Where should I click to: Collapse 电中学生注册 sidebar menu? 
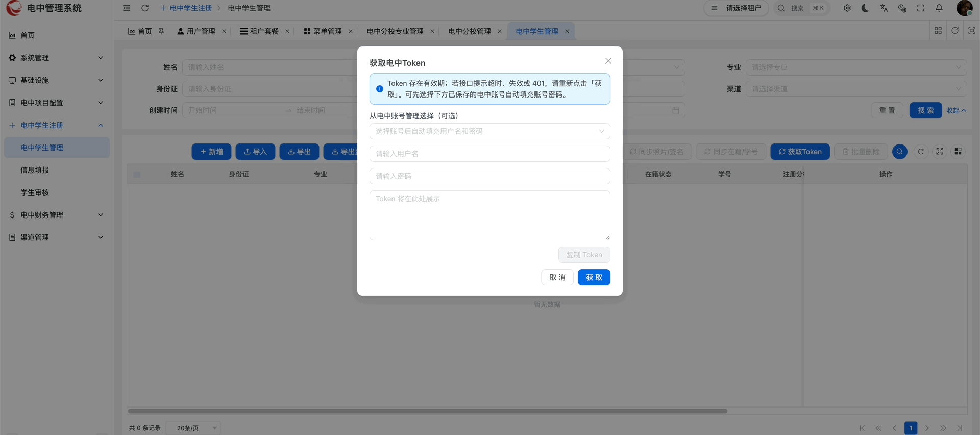point(57,125)
